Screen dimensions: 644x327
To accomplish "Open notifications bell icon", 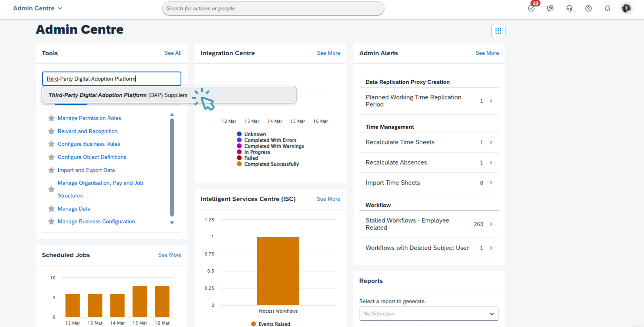I will [x=608, y=8].
